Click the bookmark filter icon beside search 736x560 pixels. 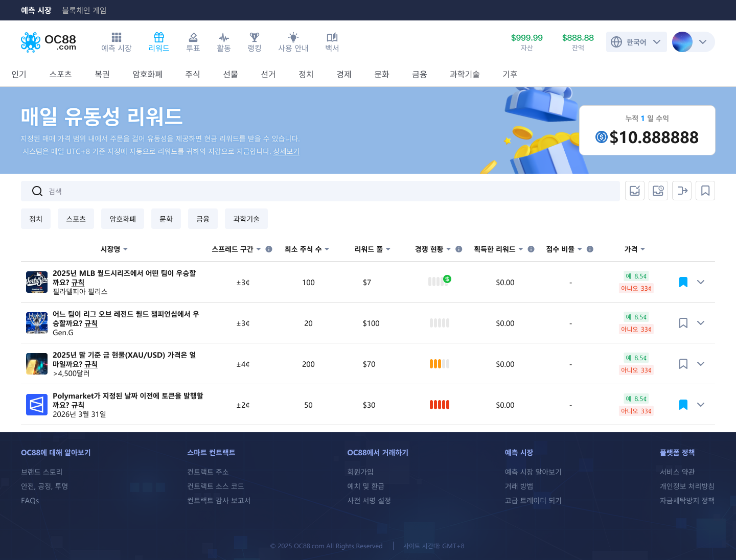point(705,191)
